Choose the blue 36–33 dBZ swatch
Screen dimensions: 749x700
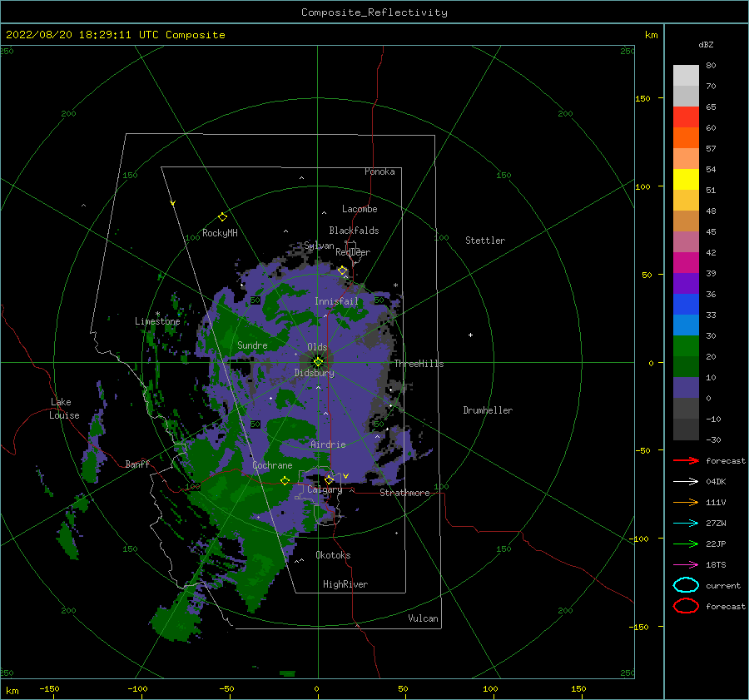(x=686, y=305)
